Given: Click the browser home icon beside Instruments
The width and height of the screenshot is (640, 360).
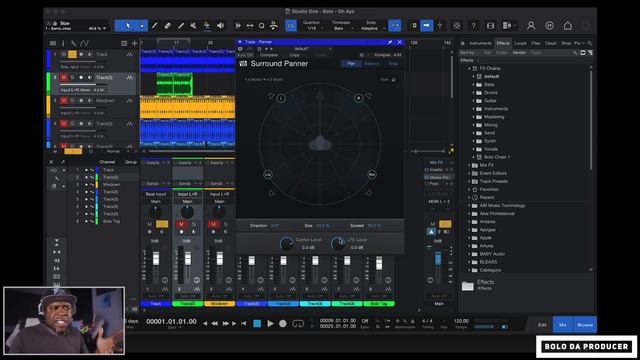Looking at the screenshot, I should pos(462,43).
